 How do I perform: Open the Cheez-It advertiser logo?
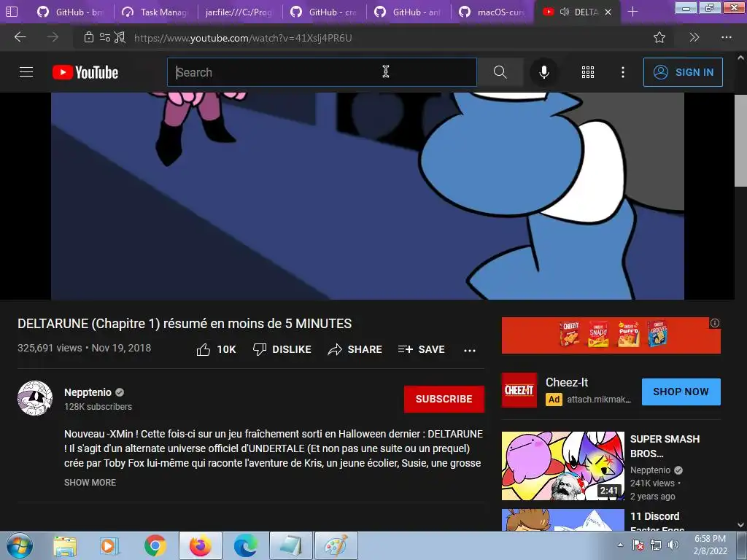519,391
